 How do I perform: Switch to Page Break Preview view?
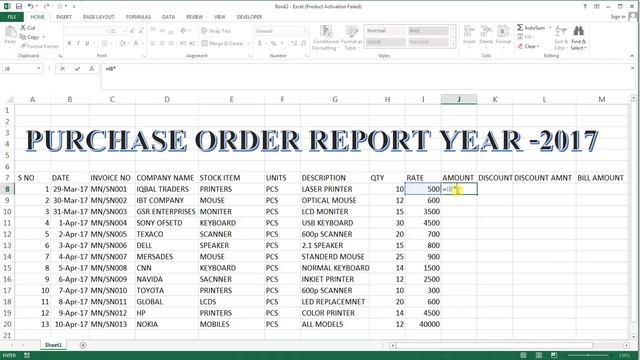pyautogui.click(x=554, y=356)
